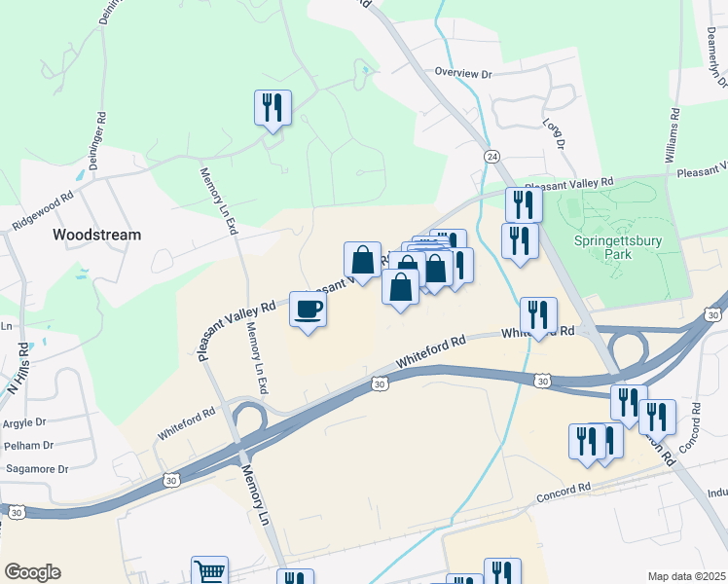
Task: Select the Springettsbury Park label
Action: click(618, 247)
